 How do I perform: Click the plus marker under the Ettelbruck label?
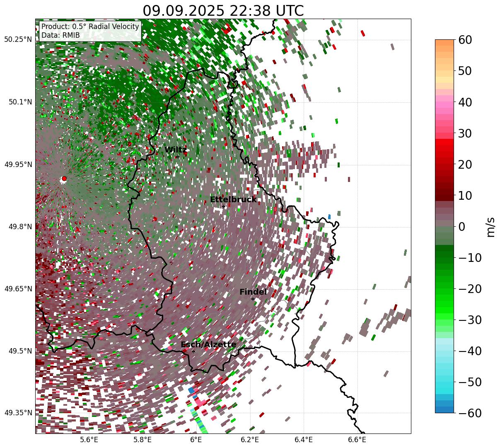tap(224, 206)
